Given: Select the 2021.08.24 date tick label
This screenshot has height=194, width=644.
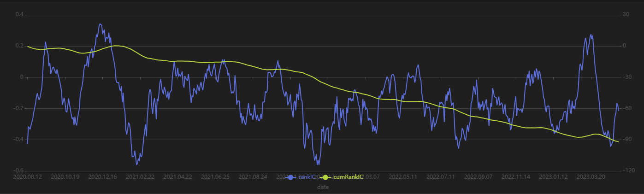Looking at the screenshot, I should [x=253, y=176].
